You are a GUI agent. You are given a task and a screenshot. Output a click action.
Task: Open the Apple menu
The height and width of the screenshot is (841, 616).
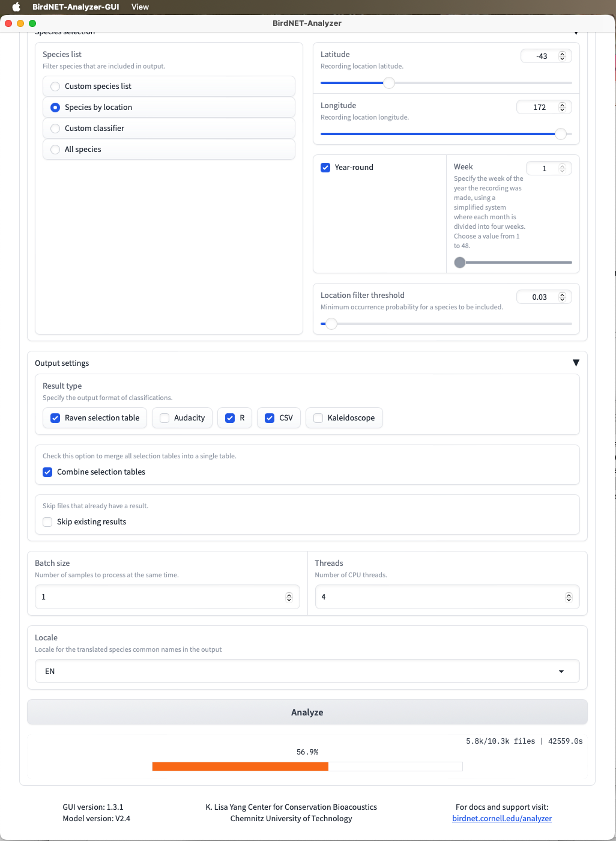click(x=16, y=7)
